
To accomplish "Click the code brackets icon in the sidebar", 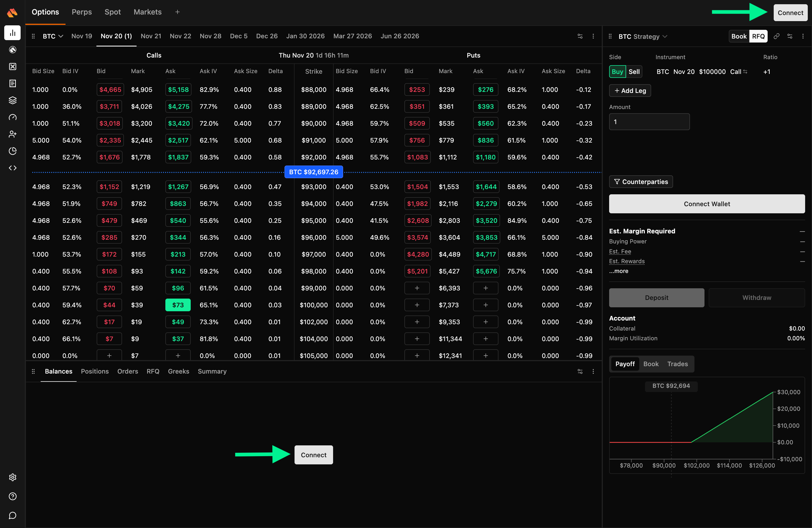I will coord(13,168).
